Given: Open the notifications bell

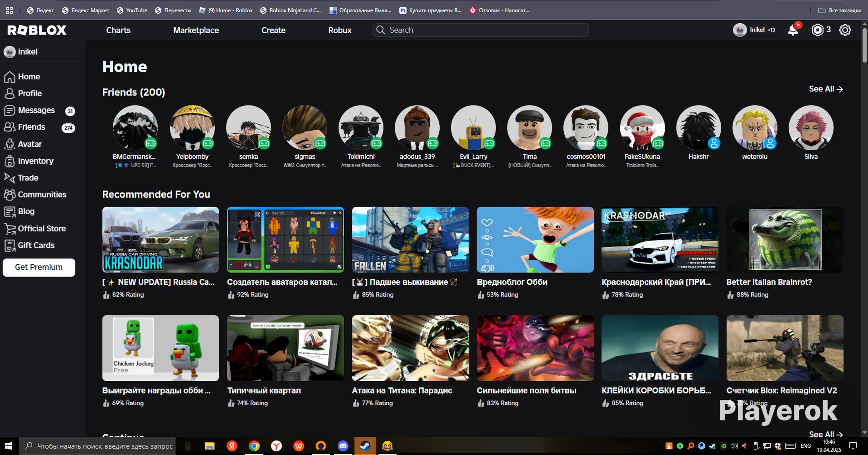Looking at the screenshot, I should tap(793, 30).
